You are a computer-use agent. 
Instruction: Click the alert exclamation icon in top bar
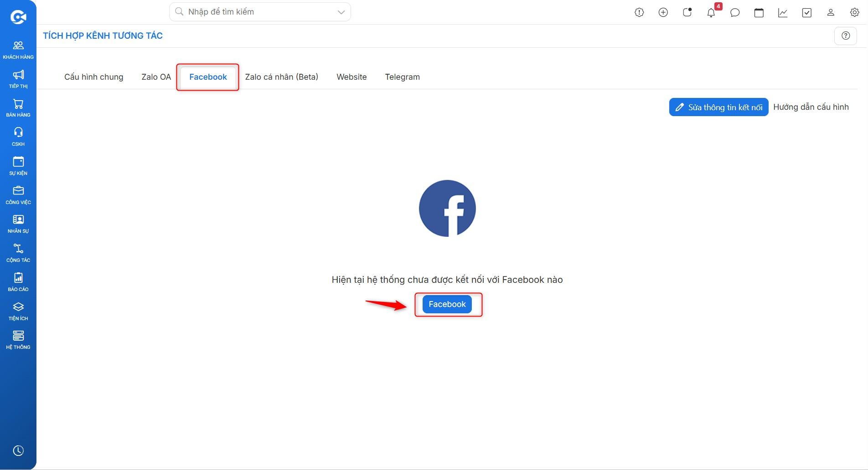coord(639,12)
